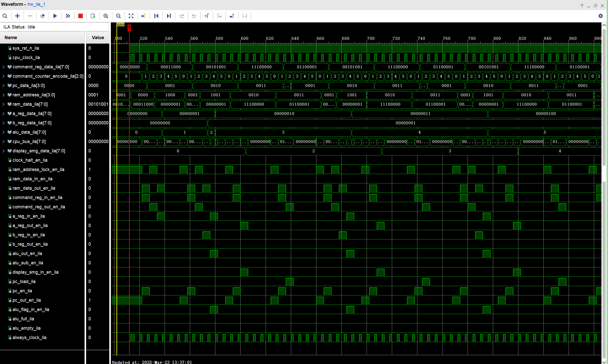Click the Zoom In magnifier icon

106,16
